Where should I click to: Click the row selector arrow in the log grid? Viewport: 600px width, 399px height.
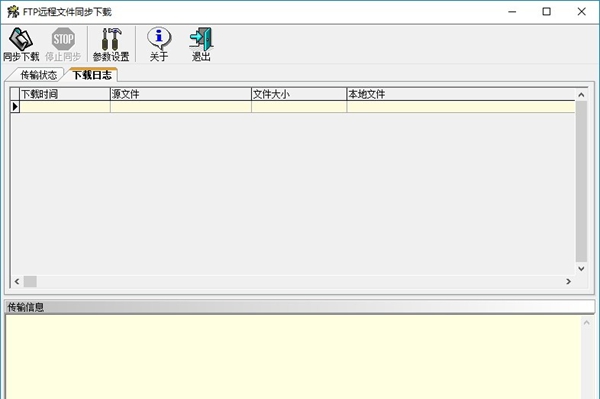pyautogui.click(x=15, y=107)
